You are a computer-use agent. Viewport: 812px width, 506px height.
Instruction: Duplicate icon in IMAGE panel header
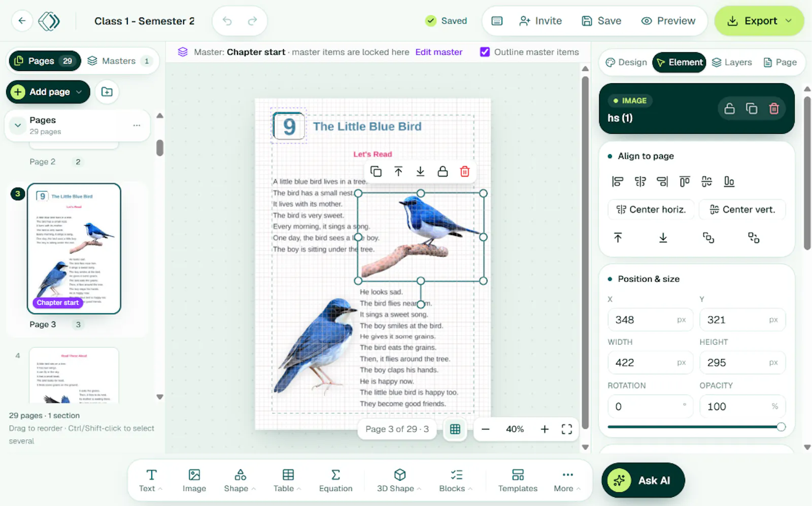coord(752,109)
